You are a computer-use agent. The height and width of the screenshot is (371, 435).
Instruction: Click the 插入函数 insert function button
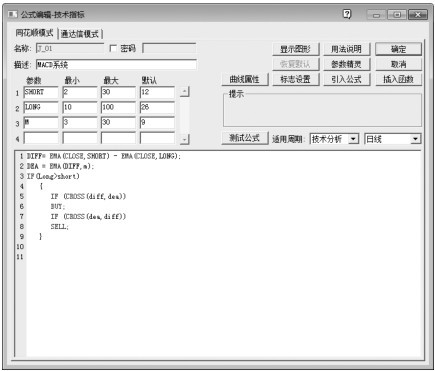[x=398, y=79]
